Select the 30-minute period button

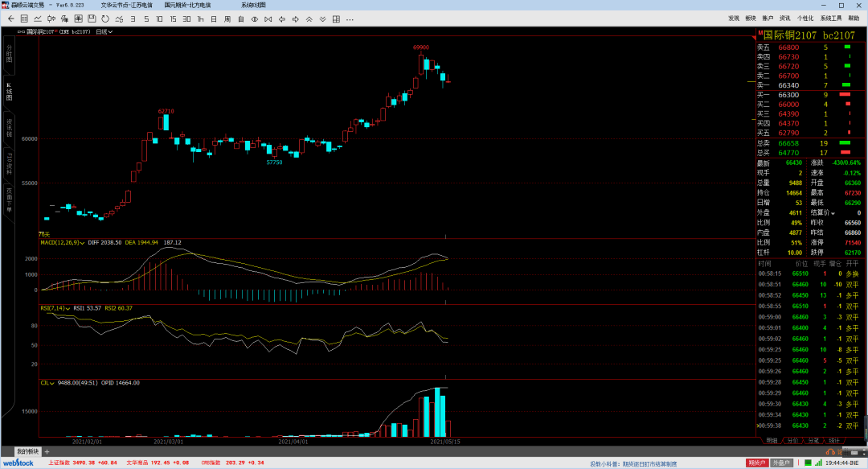[186, 19]
